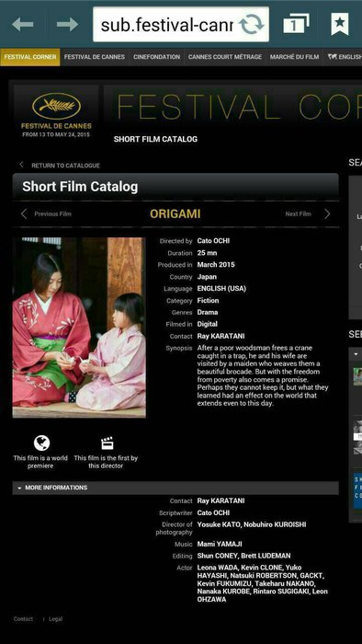The image size is (362, 644).
Task: Open the Festival Corner tab
Action: coord(30,57)
